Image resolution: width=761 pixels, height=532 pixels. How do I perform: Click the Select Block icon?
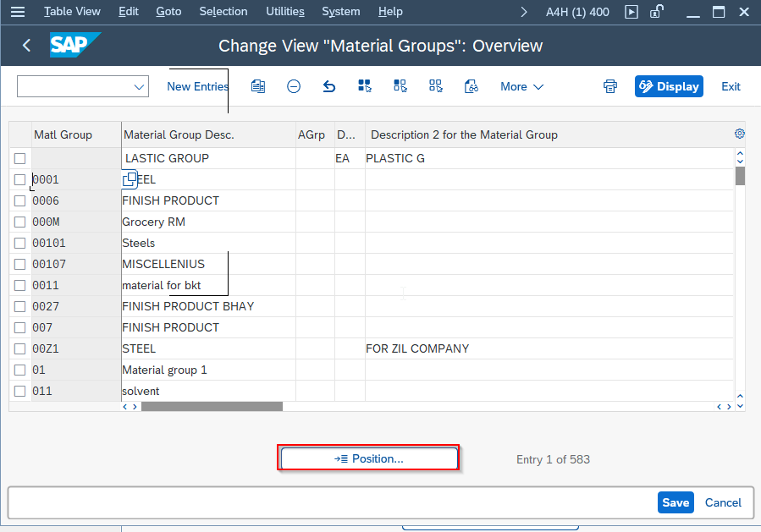[400, 86]
